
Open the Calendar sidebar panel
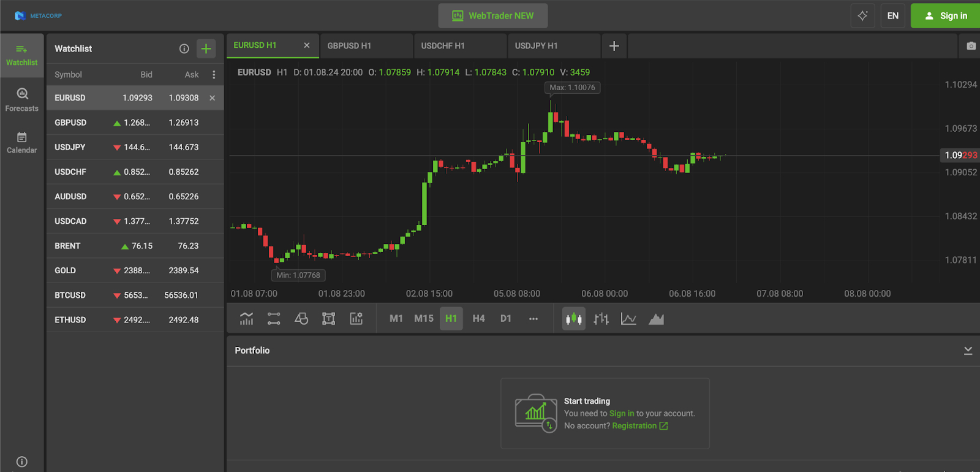pos(22,142)
